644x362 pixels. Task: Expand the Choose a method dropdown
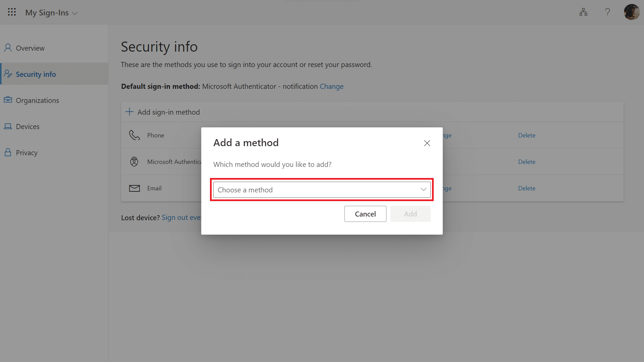tap(322, 190)
